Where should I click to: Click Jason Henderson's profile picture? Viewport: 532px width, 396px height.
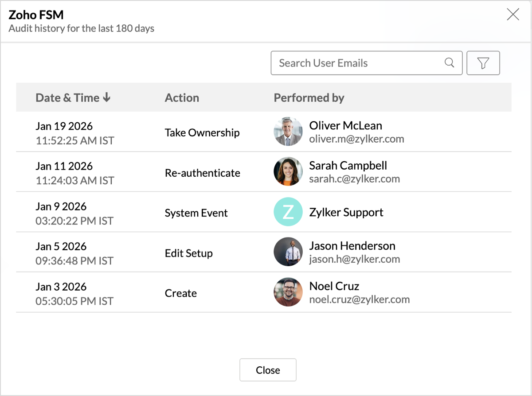click(x=288, y=252)
